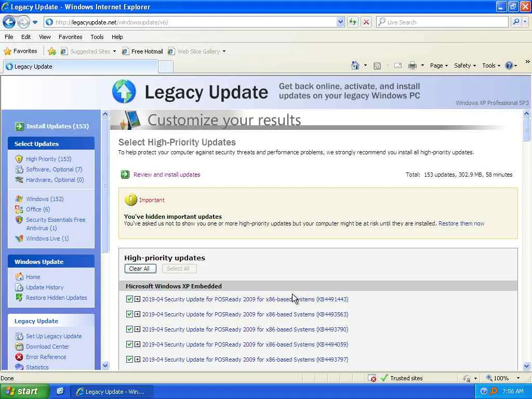Click the browser Back arrow button
Image resolution: width=532 pixels, height=399 pixels.
pyautogui.click(x=9, y=22)
